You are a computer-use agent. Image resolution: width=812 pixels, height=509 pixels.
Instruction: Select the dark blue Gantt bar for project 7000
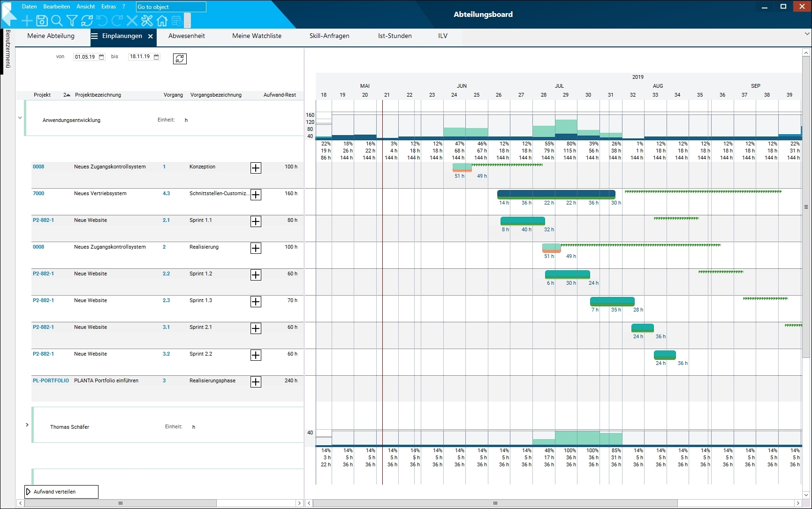click(x=556, y=194)
